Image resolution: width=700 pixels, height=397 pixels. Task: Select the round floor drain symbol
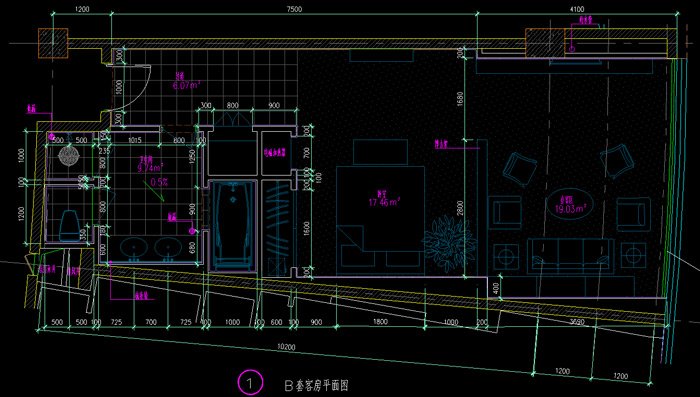[x=69, y=155]
